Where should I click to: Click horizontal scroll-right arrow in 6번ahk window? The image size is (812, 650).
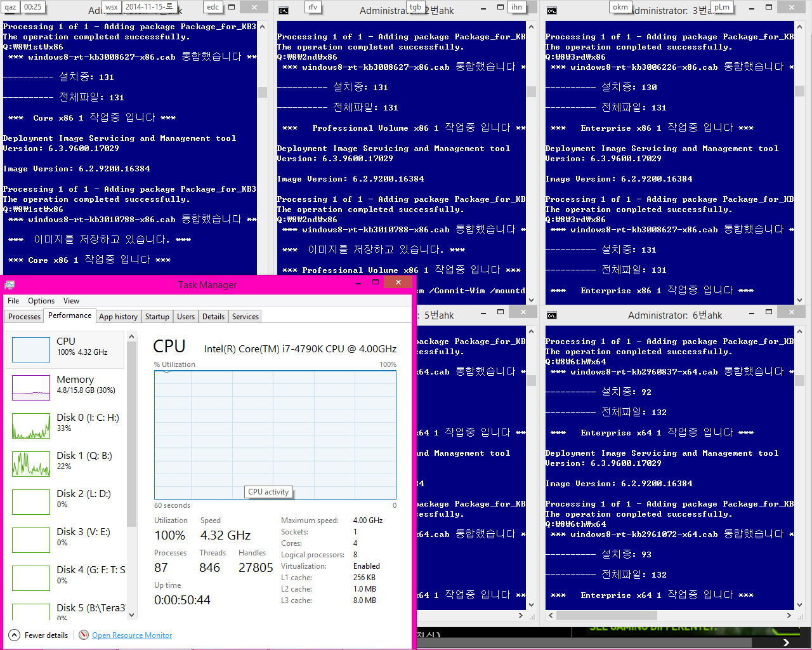789,615
